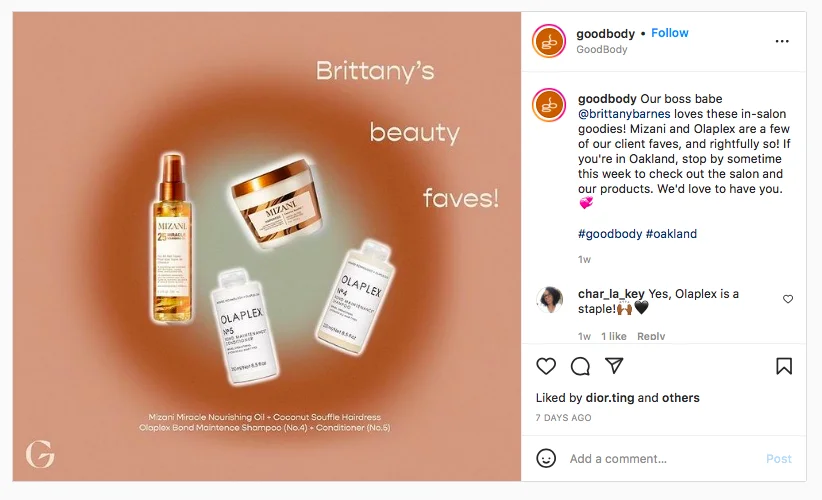Like char_la_key's comment

click(788, 299)
